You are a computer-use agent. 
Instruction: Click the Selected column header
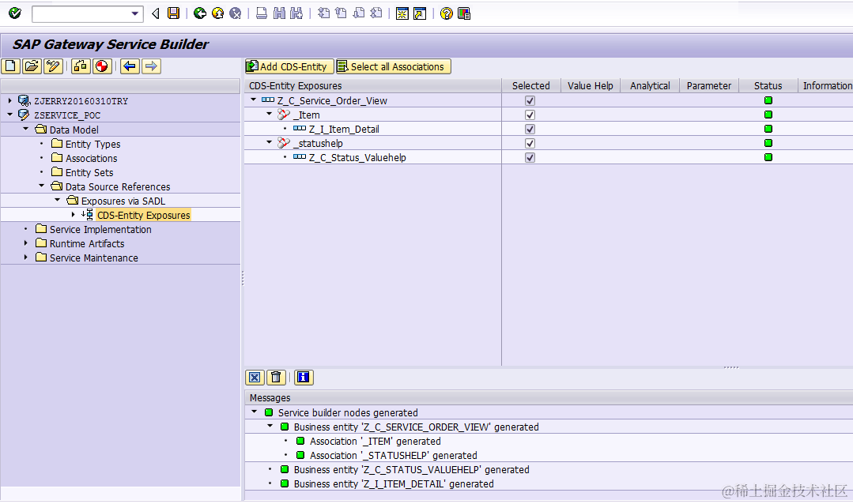(531, 85)
